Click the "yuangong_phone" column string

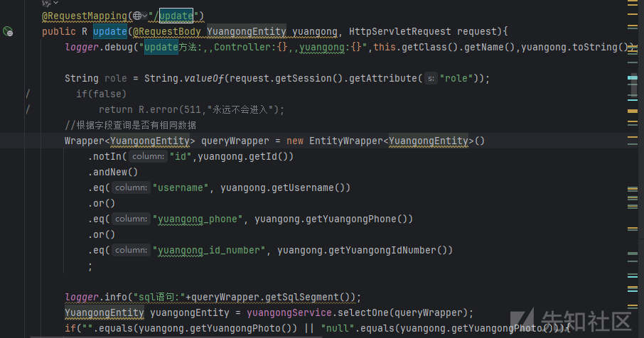coord(198,219)
